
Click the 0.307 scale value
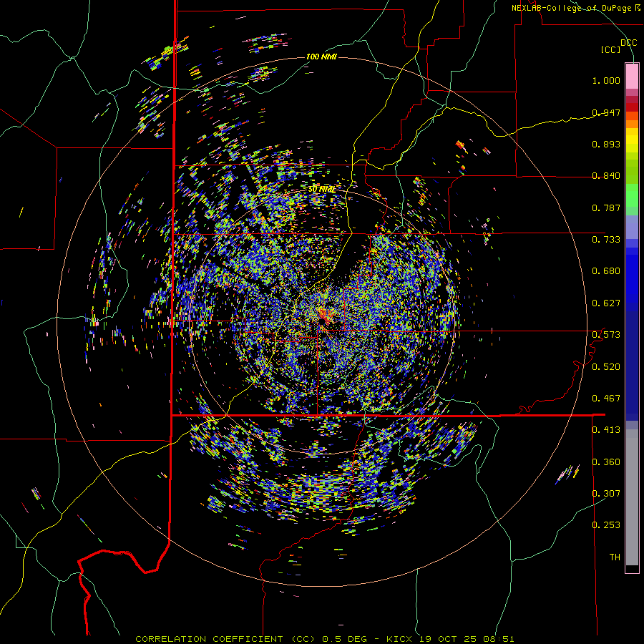606,493
